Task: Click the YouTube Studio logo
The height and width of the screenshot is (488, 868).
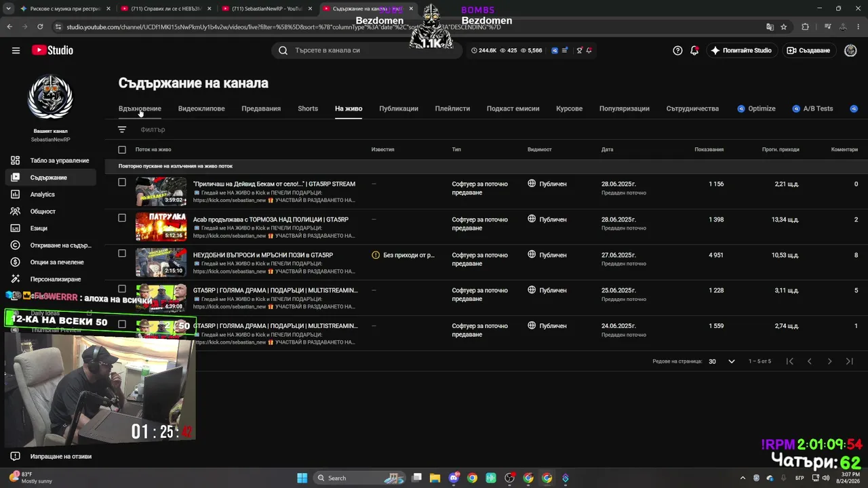Action: 52,50
